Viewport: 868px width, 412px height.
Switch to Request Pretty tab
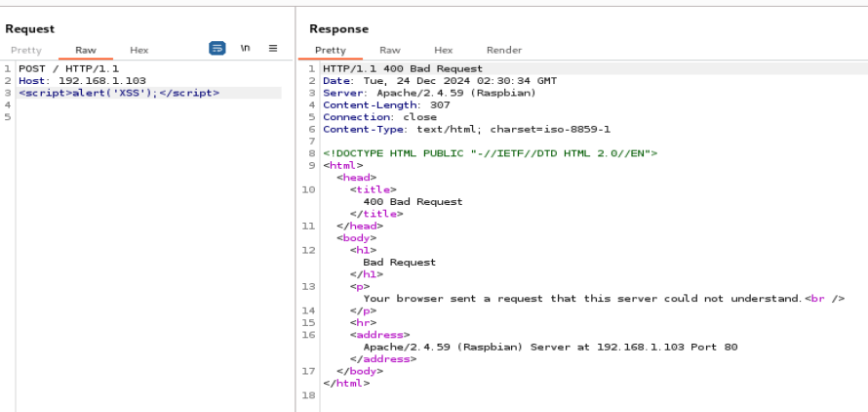coord(26,50)
